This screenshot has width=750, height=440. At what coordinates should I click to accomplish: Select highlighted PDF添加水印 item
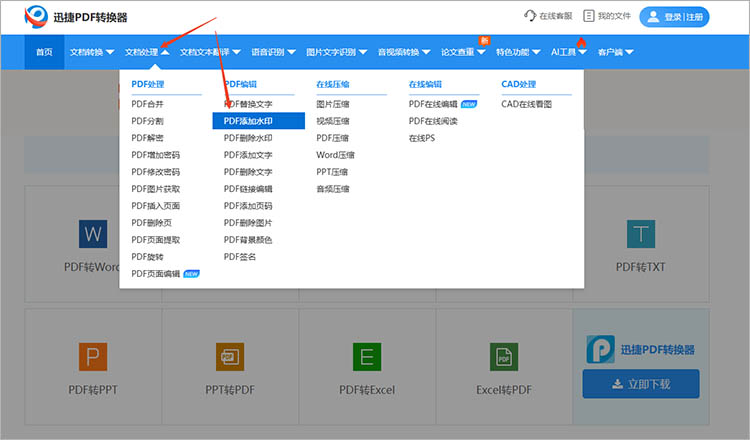coord(258,121)
